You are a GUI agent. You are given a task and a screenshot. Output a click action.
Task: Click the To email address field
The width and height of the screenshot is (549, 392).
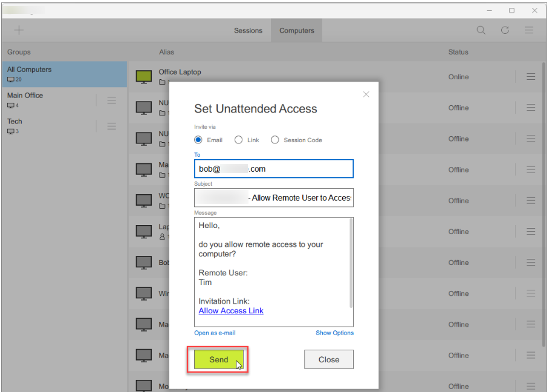coord(273,169)
